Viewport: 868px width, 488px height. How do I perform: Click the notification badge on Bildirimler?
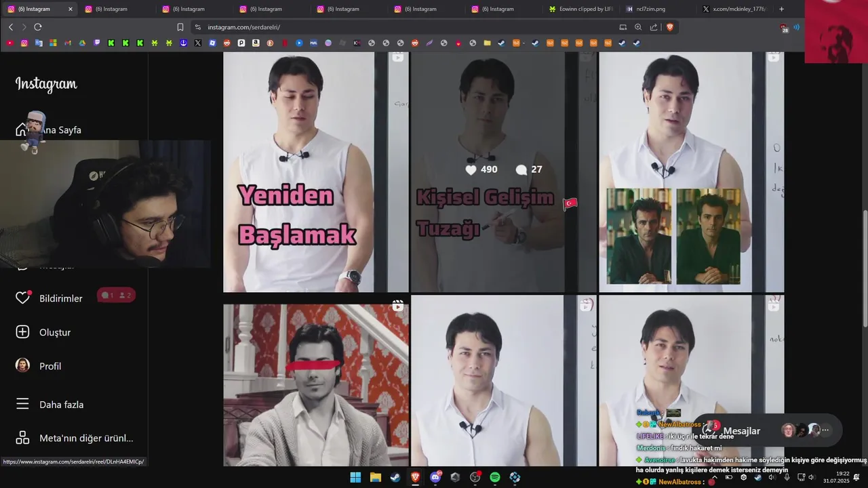116,296
